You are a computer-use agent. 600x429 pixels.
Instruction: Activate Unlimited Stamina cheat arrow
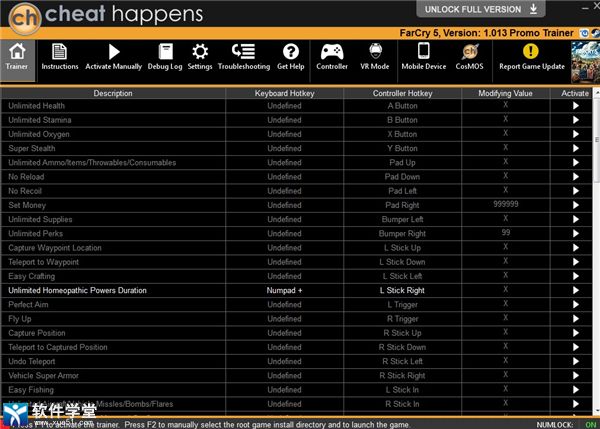click(576, 120)
